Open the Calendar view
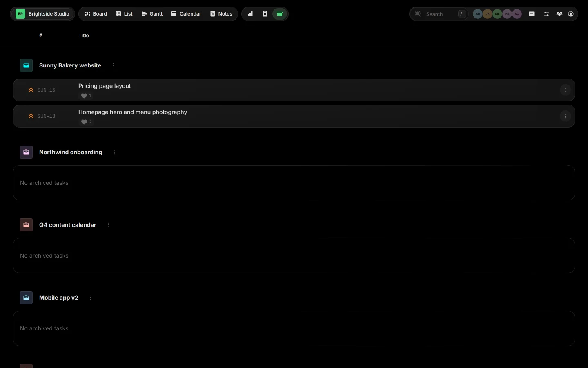 pyautogui.click(x=186, y=14)
